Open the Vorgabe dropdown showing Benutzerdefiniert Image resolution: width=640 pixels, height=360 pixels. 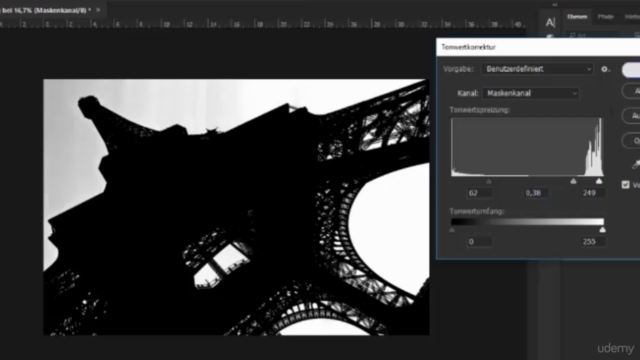[x=538, y=69]
